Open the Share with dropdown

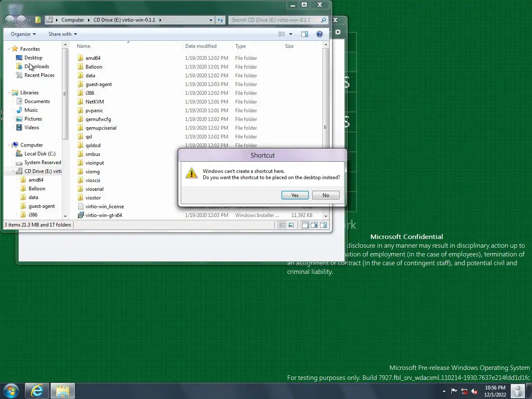tap(63, 34)
